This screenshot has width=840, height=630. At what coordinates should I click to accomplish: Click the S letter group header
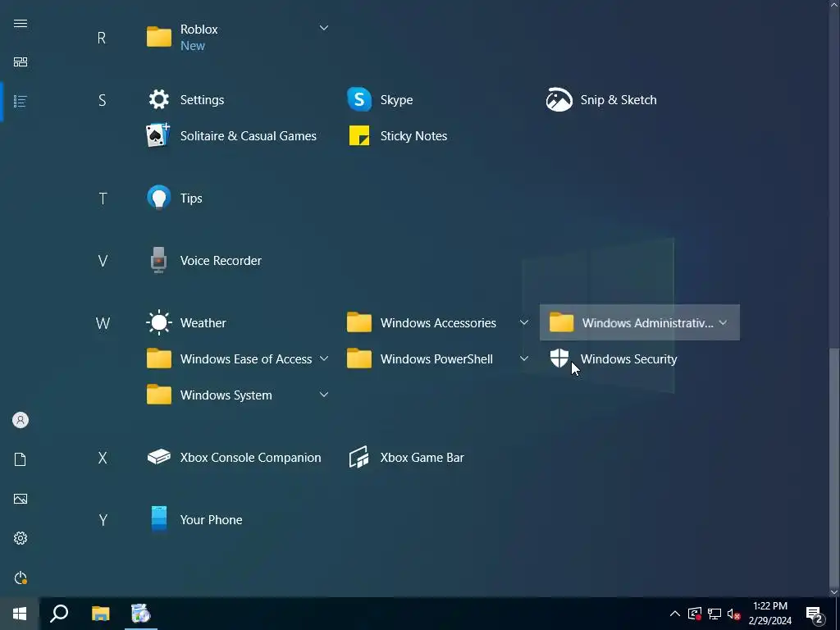tap(102, 100)
